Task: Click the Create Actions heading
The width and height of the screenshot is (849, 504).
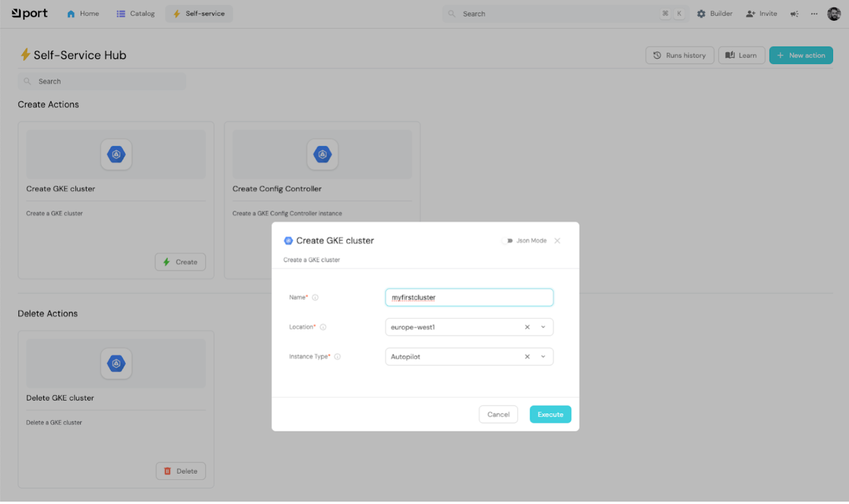Action: tap(48, 104)
